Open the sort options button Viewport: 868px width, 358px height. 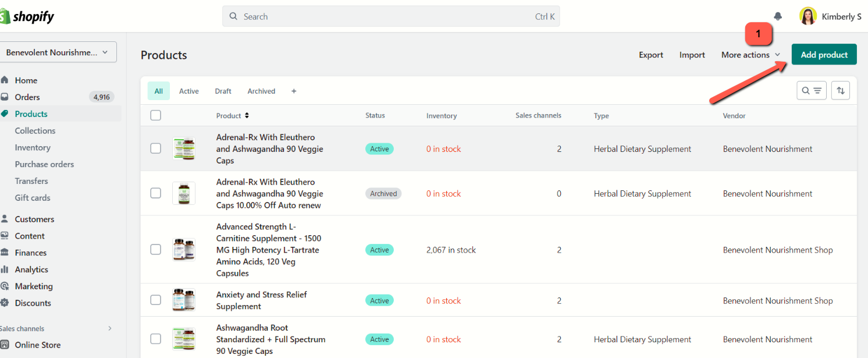pyautogui.click(x=841, y=90)
